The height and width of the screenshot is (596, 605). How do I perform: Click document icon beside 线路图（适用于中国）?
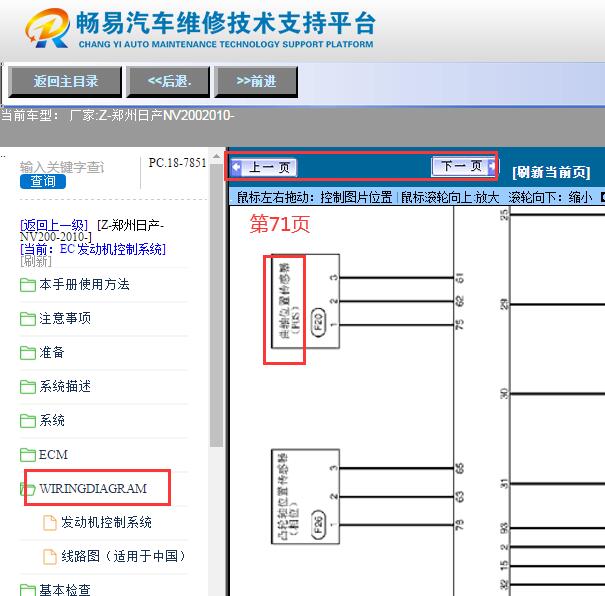coord(50,557)
